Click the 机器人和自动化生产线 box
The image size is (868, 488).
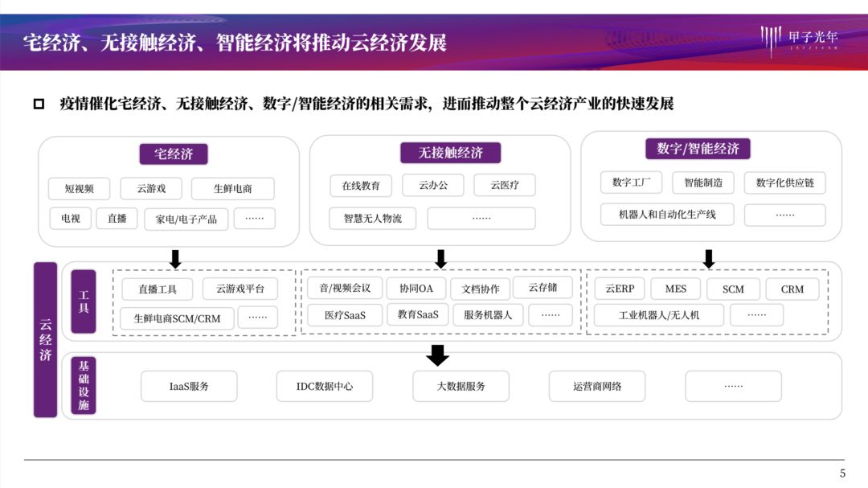coord(667,215)
